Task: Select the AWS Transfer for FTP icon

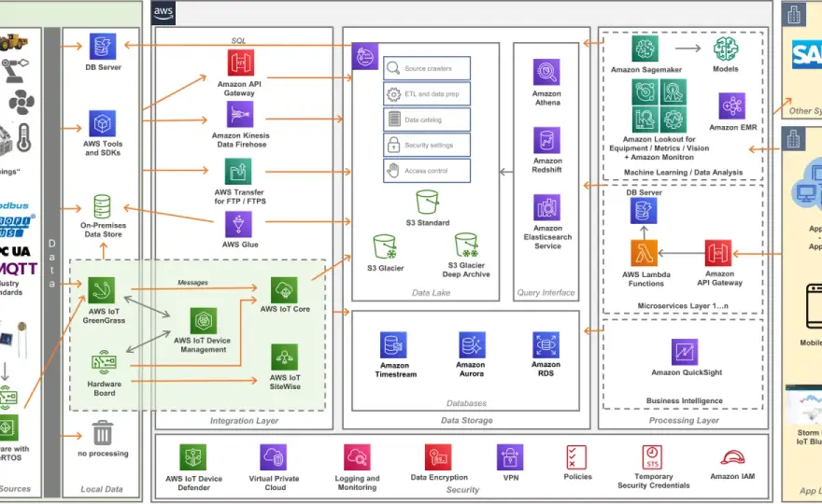Action: 238,172
